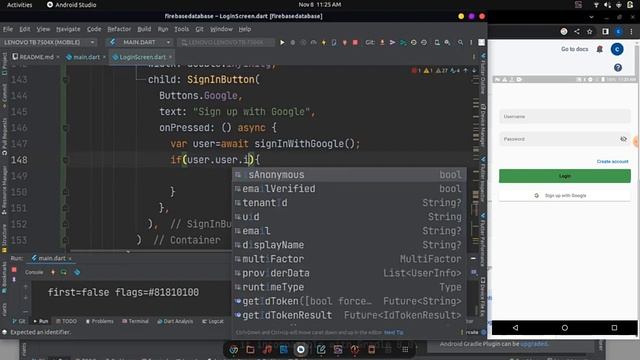Click the hot reload lightning icon beside Console
This screenshot has height=360, width=640.
53,272
